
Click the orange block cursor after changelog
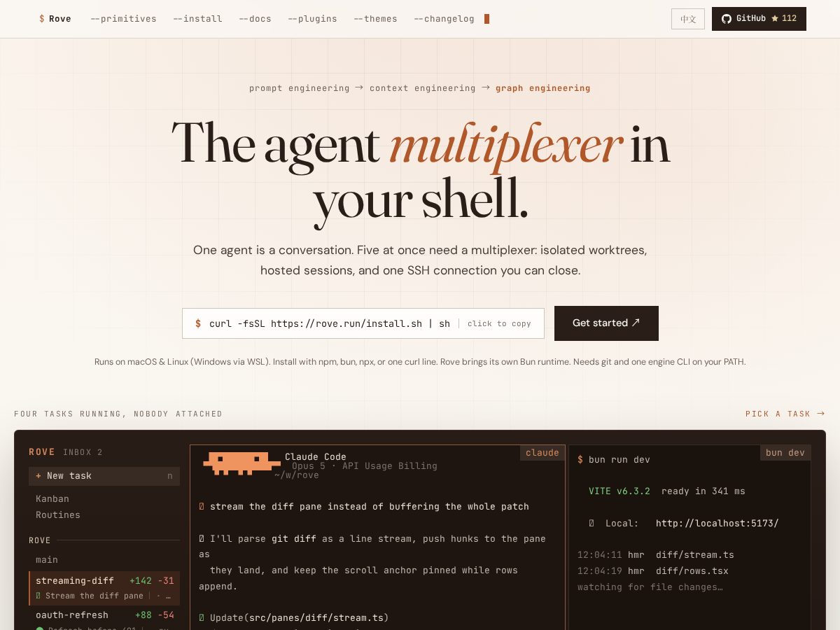click(x=486, y=19)
